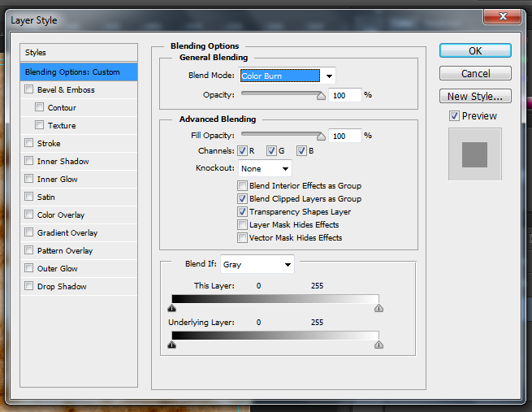This screenshot has width=532, height=412.
Task: Open the Blend If channel dropdown
Action: coord(257,264)
